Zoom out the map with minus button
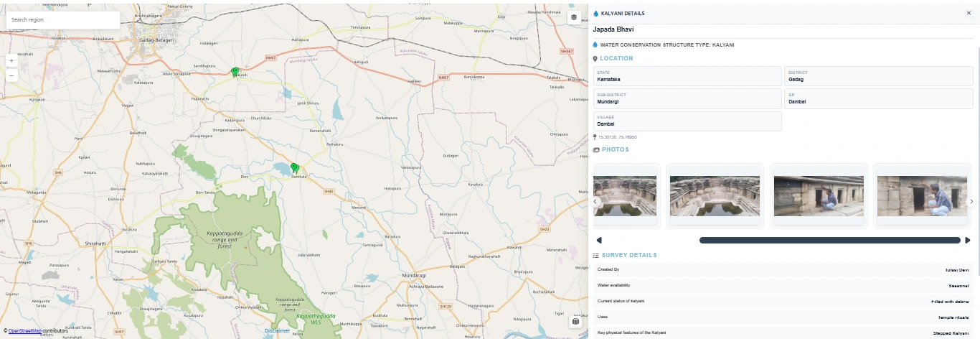The width and height of the screenshot is (980, 339). coord(11,75)
